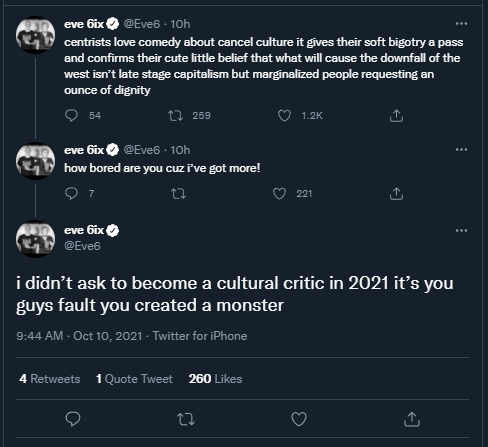The image size is (488, 447).
Task: Open more options on the main tweet
Action: click(x=461, y=230)
